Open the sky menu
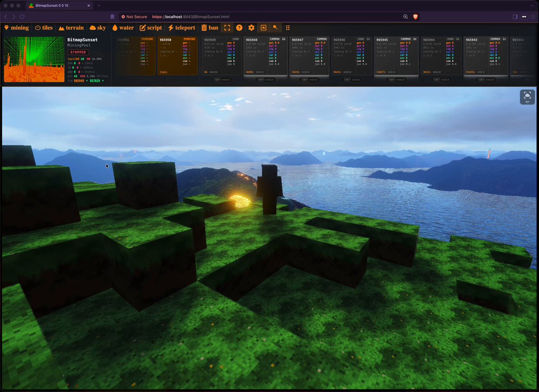This screenshot has height=392, width=539. (x=97, y=28)
